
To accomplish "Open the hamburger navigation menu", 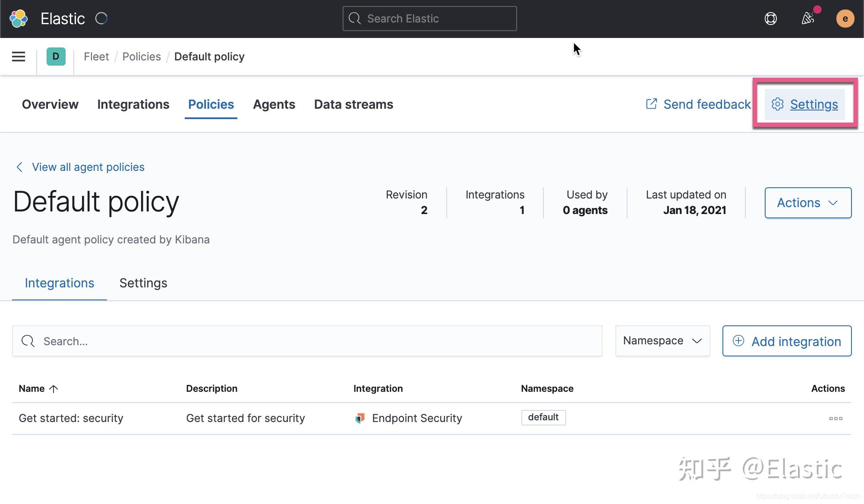I will [x=18, y=57].
